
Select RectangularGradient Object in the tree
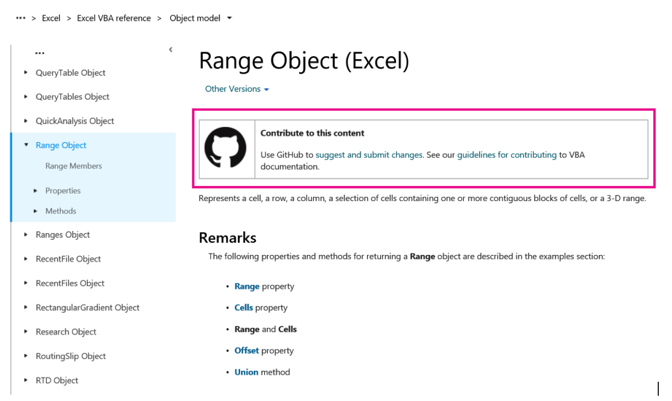click(87, 308)
